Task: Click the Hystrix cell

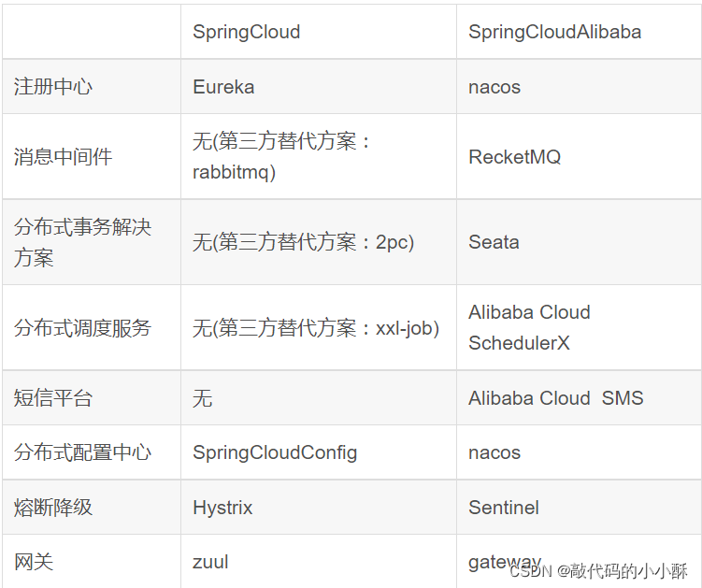Action: pyautogui.click(x=222, y=508)
